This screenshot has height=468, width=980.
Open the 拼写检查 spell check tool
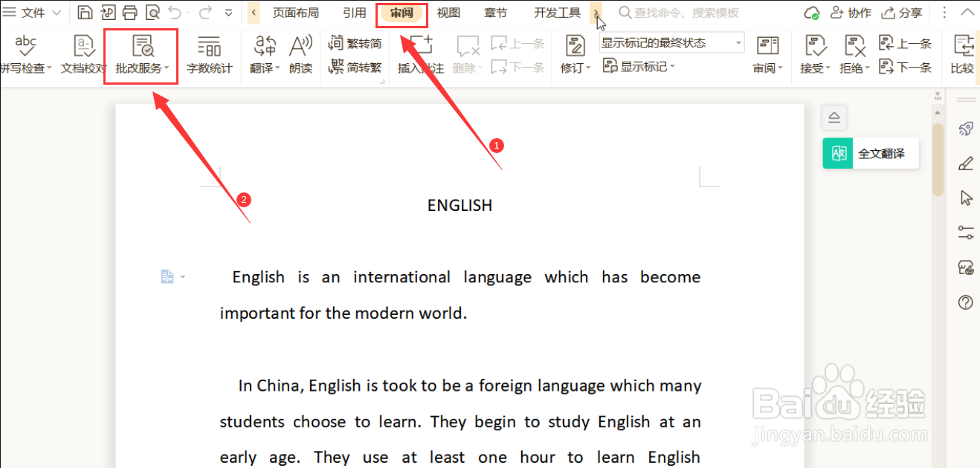25,55
